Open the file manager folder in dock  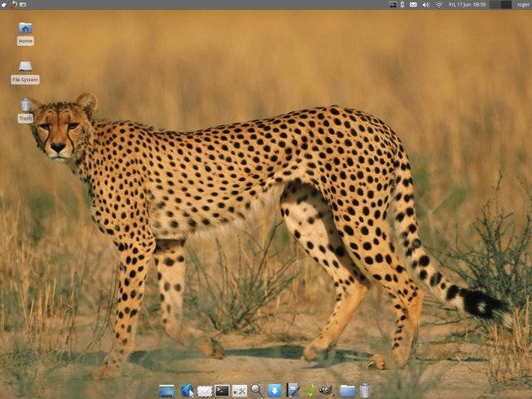[347, 391]
